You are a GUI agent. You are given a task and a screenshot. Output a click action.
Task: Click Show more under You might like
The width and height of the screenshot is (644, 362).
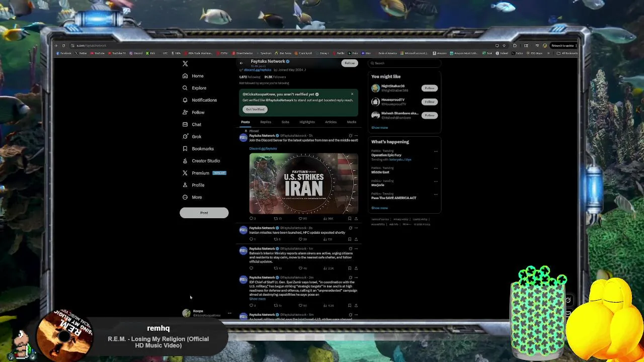(379, 128)
